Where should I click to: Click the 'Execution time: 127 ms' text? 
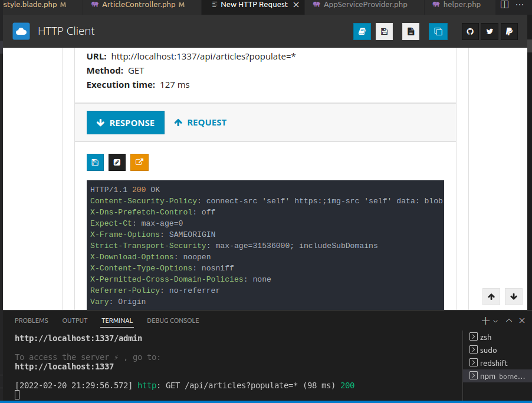click(x=138, y=85)
